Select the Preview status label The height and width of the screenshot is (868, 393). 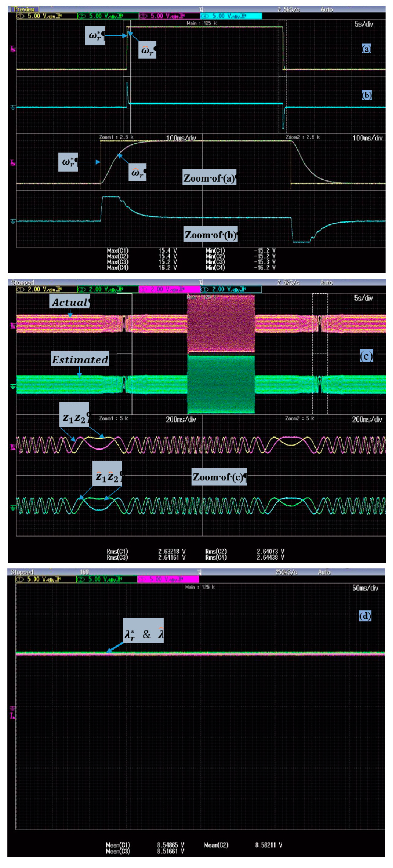25,9
